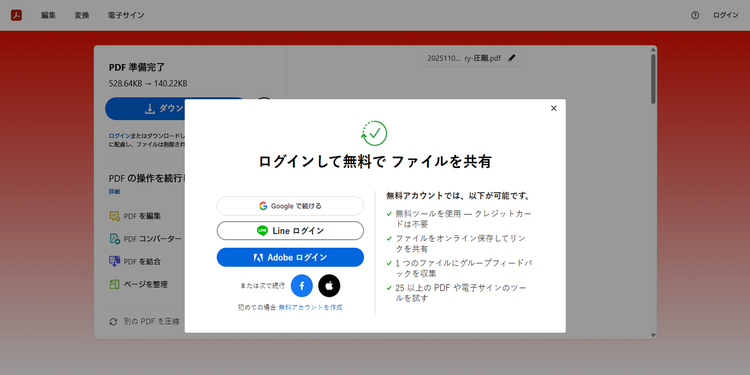Open the 変換 menu
This screenshot has height=375, width=750.
click(82, 15)
